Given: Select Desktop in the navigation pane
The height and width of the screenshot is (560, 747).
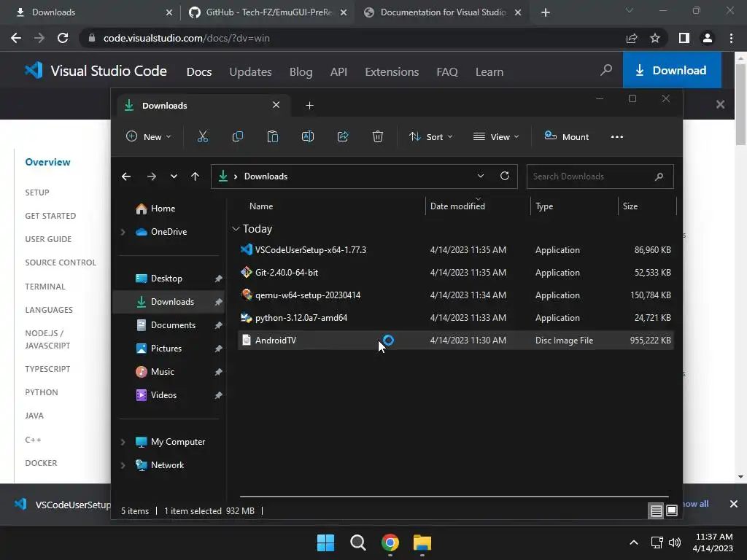Looking at the screenshot, I should [167, 279].
